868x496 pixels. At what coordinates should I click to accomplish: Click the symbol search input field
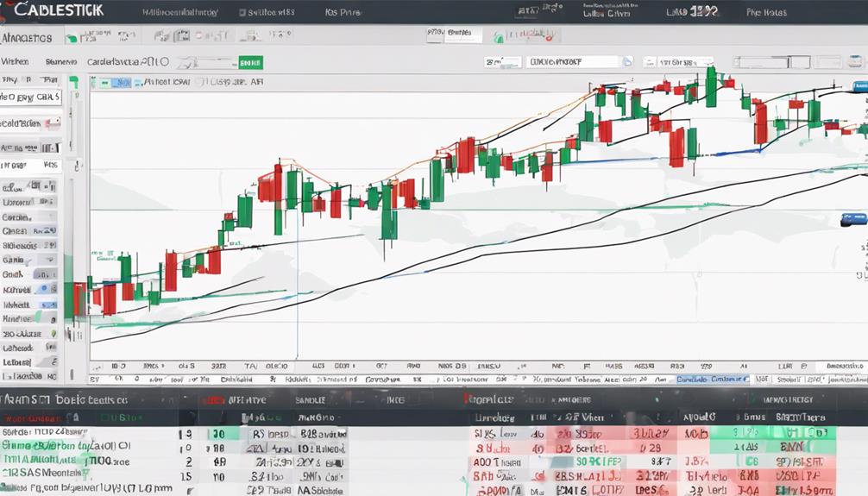[x=572, y=62]
